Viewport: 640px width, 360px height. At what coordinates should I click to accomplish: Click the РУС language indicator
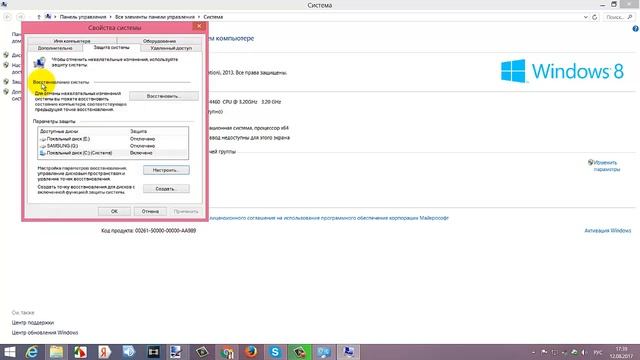point(598,352)
